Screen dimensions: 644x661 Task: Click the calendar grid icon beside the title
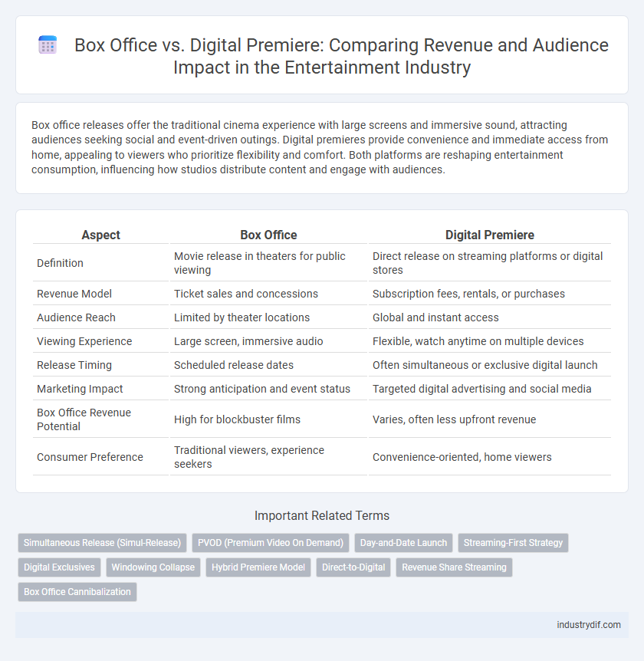click(x=48, y=45)
